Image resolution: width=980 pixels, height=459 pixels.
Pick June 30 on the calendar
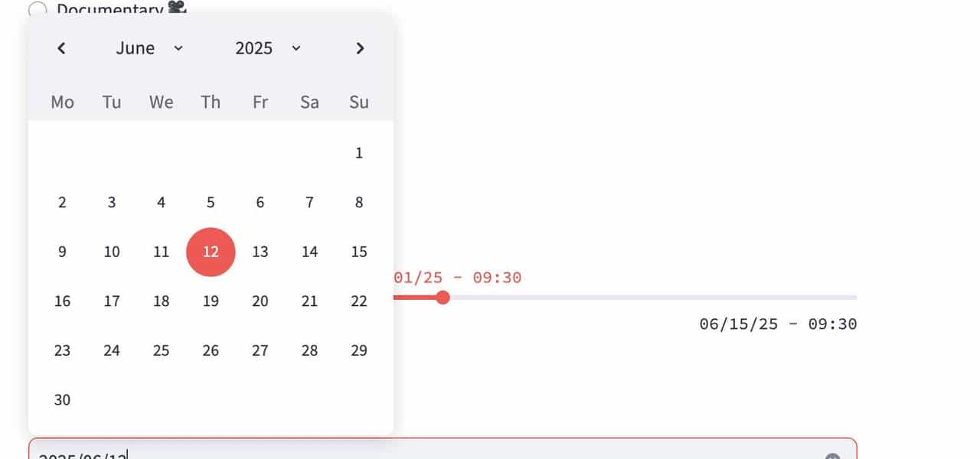pyautogui.click(x=62, y=399)
